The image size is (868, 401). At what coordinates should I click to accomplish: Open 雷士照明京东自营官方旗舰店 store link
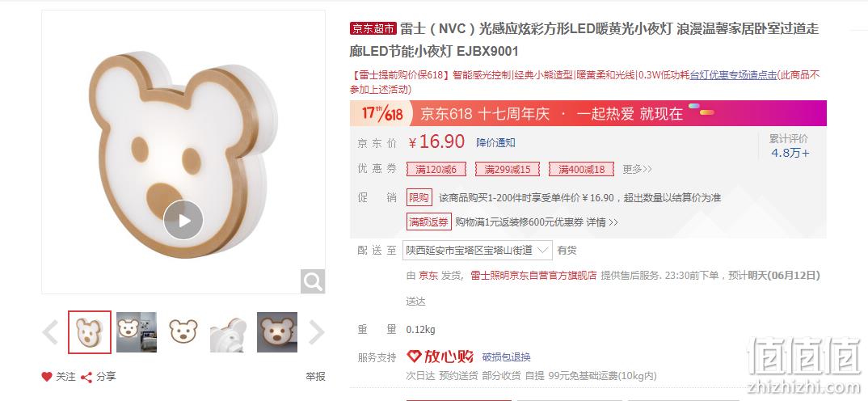tap(533, 275)
